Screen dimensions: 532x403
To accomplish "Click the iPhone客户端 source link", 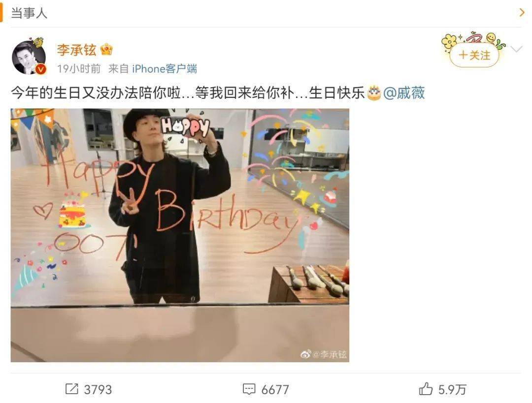I will [x=165, y=69].
